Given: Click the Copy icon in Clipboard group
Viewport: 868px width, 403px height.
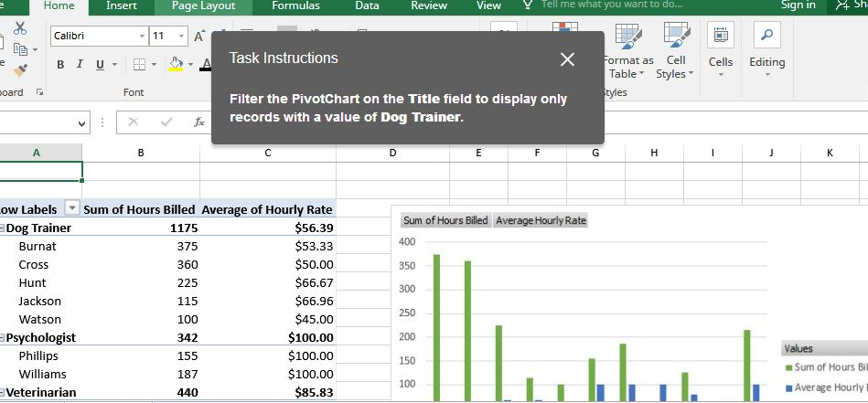Looking at the screenshot, I should (x=20, y=49).
